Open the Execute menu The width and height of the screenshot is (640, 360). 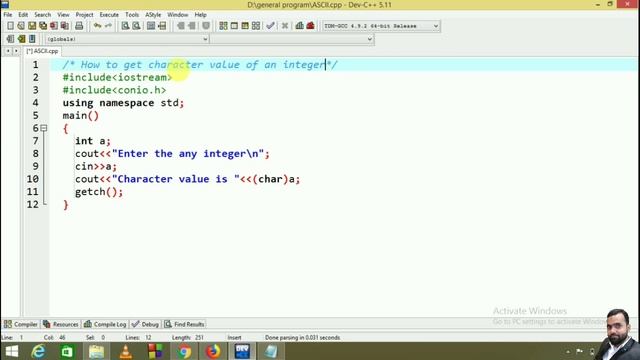(109, 15)
